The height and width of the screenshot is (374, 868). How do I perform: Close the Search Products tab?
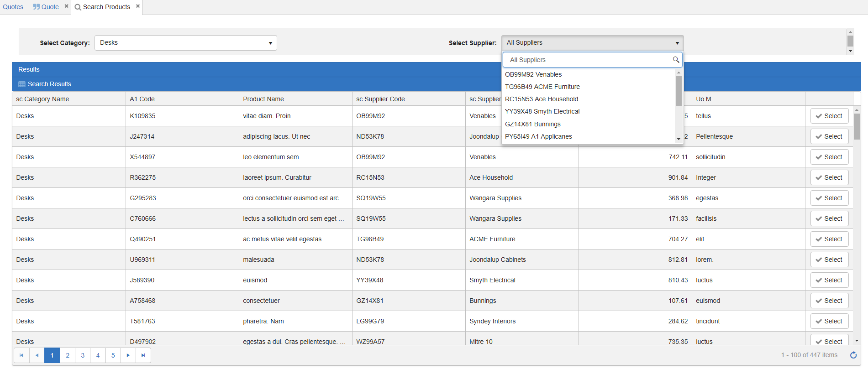tap(138, 6)
